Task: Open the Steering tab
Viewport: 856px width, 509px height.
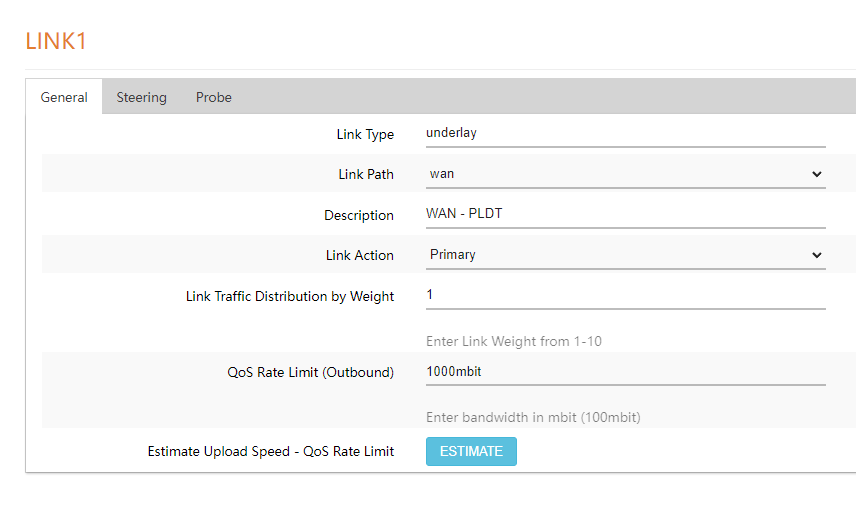Action: pos(141,97)
